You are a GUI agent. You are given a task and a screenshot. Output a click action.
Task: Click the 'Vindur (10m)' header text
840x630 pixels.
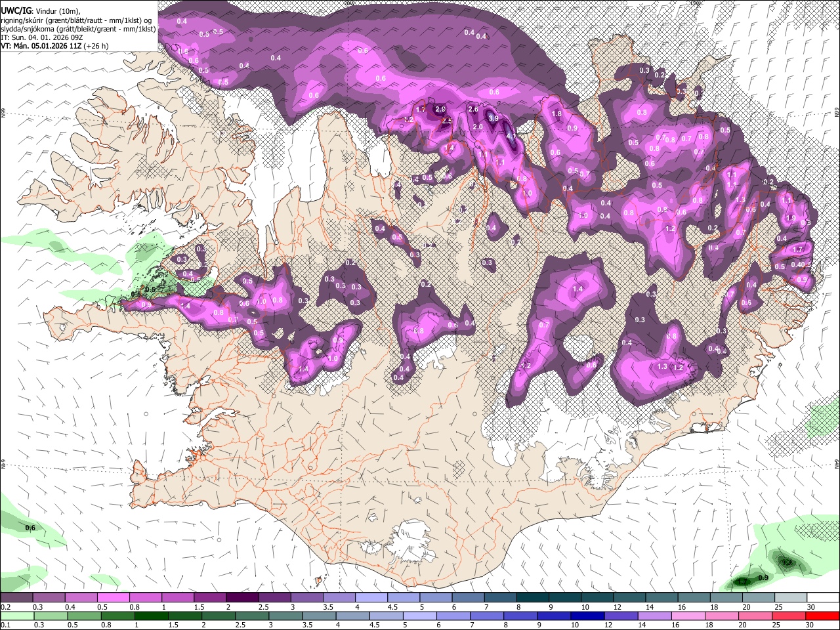[57, 11]
